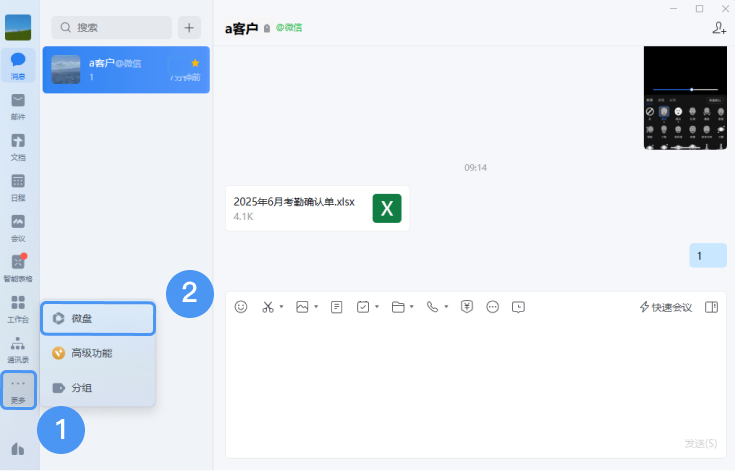This screenshot has height=471, width=735.
Task: Click the user avatar at sidebar top
Action: 18,27
